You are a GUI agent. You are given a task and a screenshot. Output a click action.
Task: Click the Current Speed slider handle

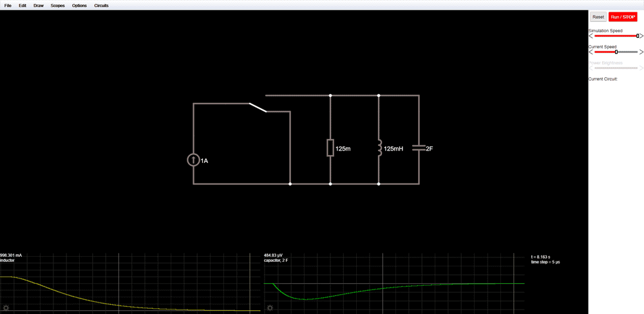coord(616,52)
